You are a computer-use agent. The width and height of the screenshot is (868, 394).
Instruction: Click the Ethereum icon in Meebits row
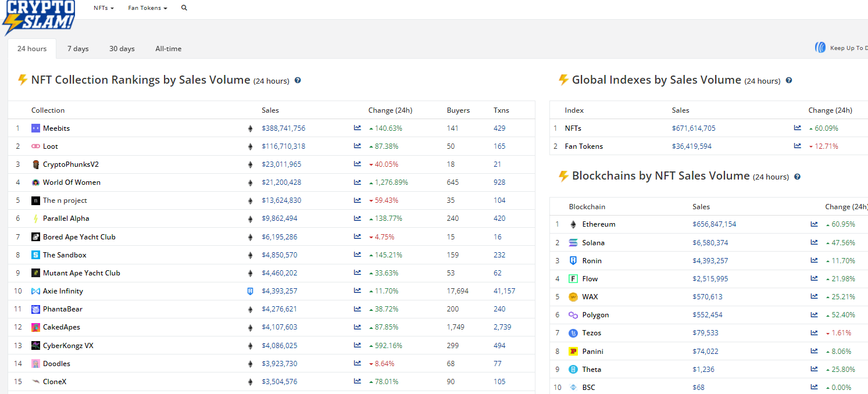(251, 128)
